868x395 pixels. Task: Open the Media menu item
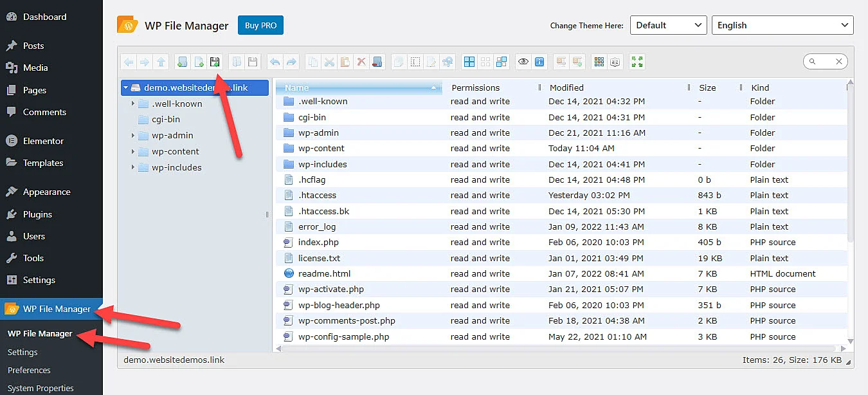(35, 68)
